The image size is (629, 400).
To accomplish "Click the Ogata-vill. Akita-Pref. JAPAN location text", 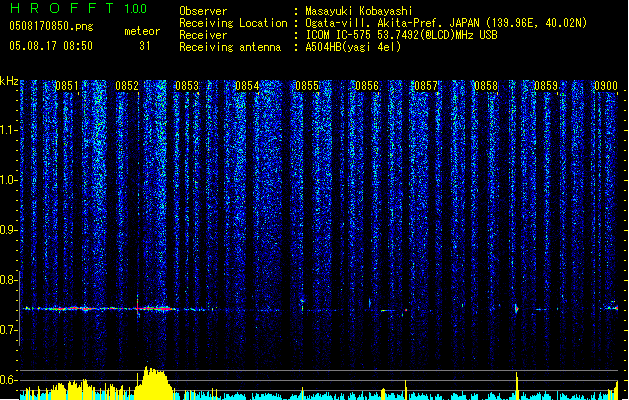I will (x=446, y=23).
